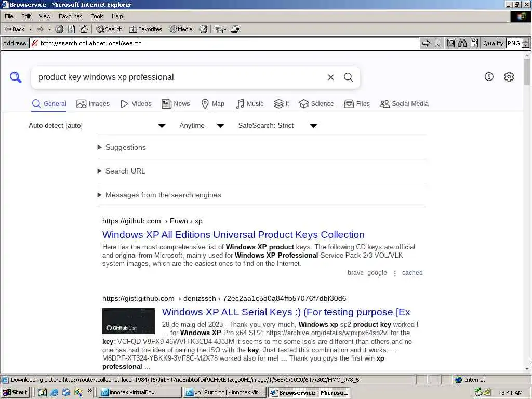Image resolution: width=532 pixels, height=399 pixels.
Task: Go back with the Back toolbar button
Action: point(14,29)
